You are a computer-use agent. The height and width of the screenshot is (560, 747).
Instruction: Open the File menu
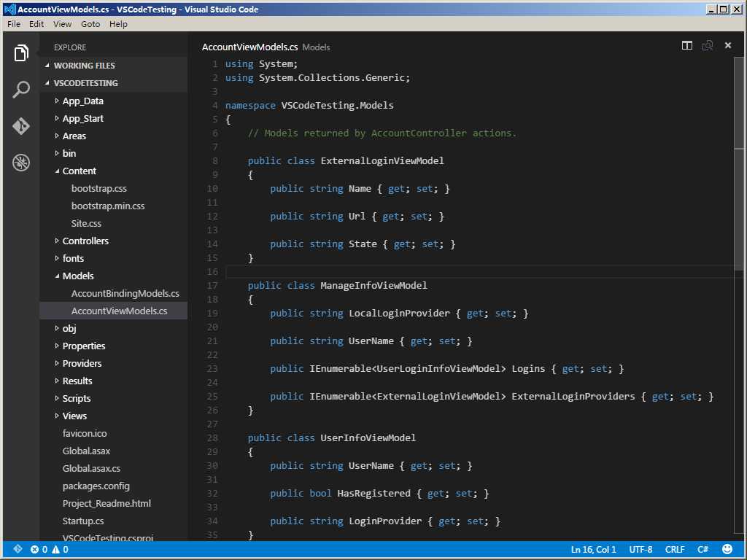pos(14,24)
